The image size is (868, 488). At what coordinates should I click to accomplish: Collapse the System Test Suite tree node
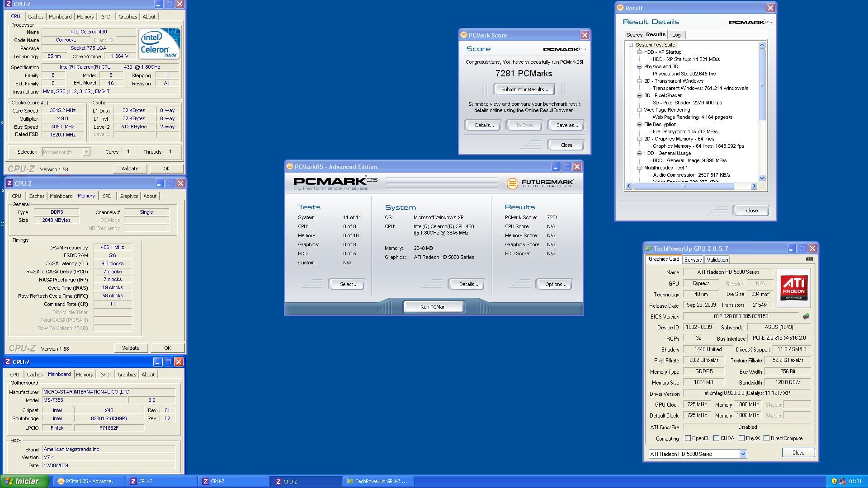tap(631, 45)
